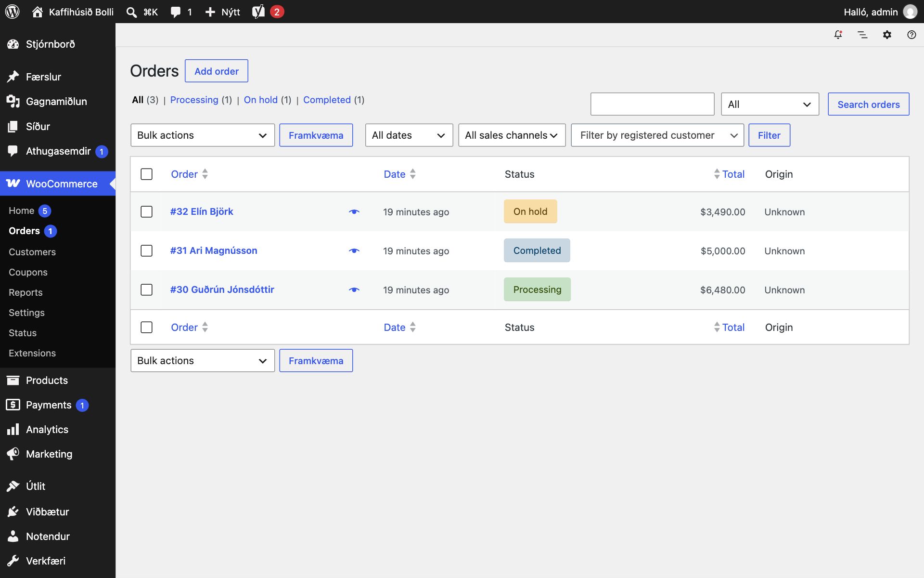The image size is (924, 578).
Task: Click the Add order button
Action: coord(217,71)
